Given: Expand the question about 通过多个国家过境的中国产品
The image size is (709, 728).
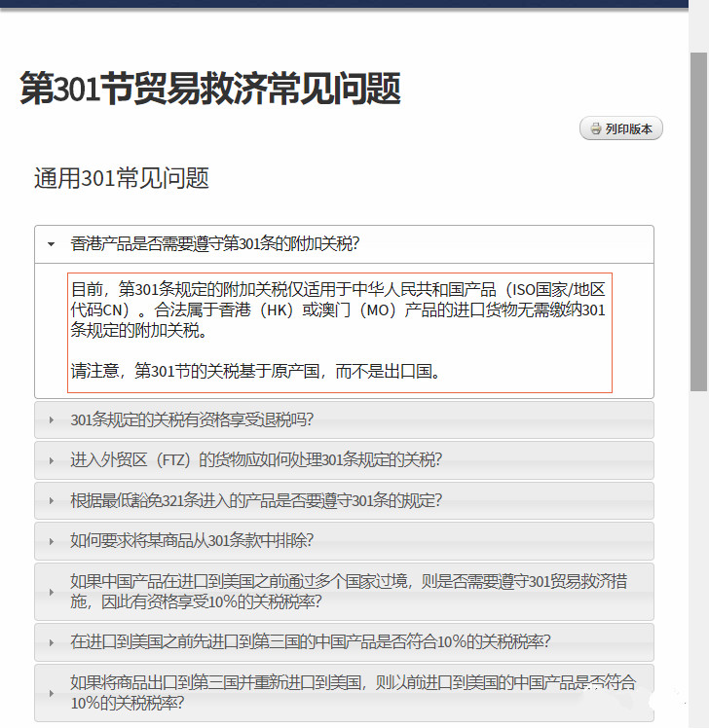Looking at the screenshot, I should click(x=348, y=592).
